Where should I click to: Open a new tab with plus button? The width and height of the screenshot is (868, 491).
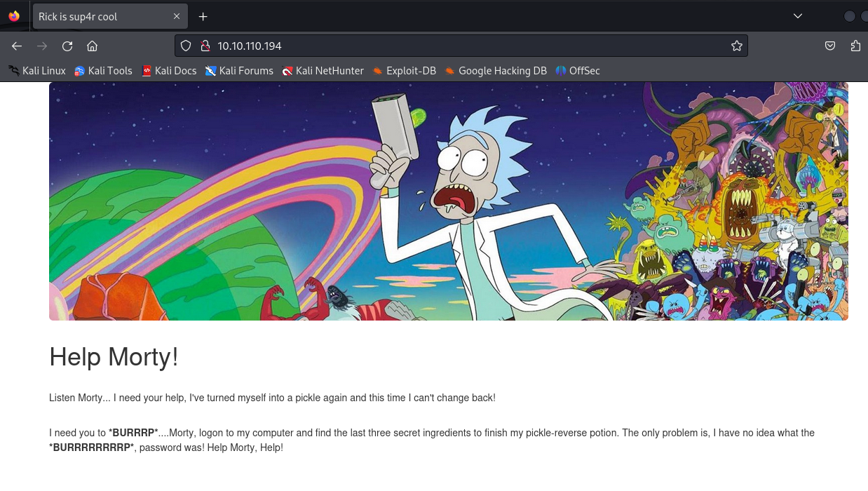(x=203, y=16)
